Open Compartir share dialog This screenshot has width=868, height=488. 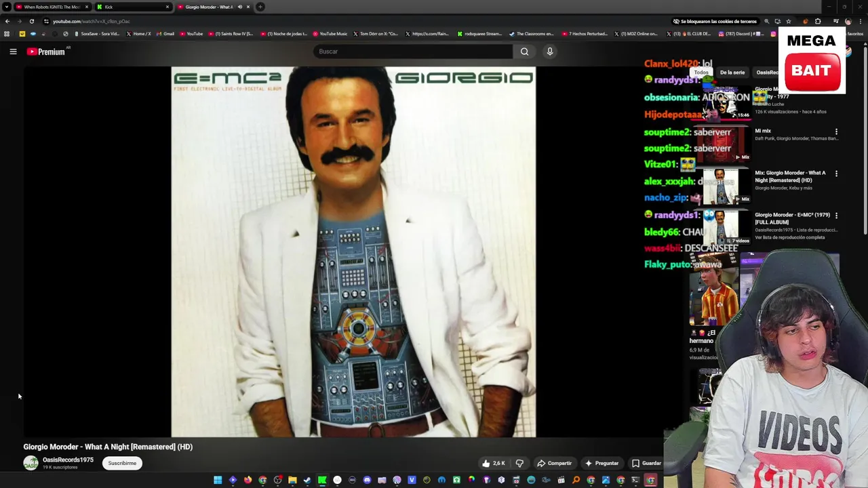pos(554,463)
